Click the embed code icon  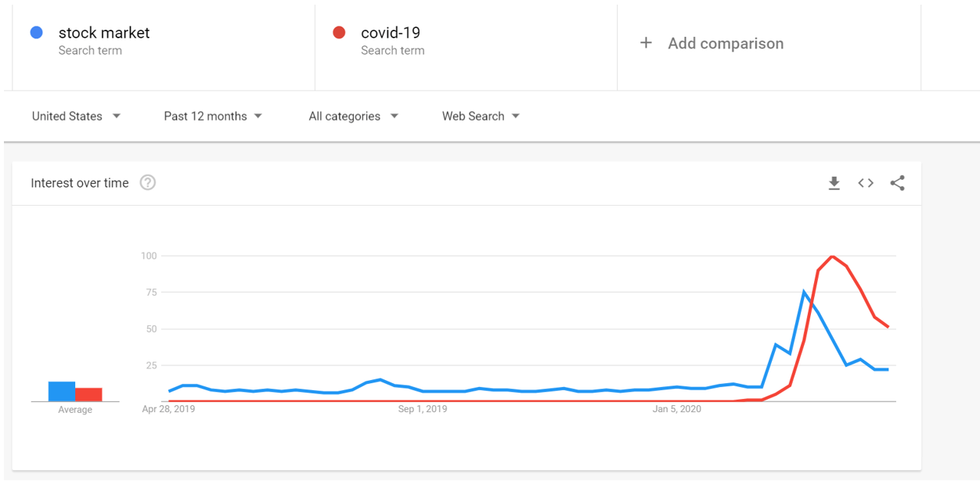(866, 183)
